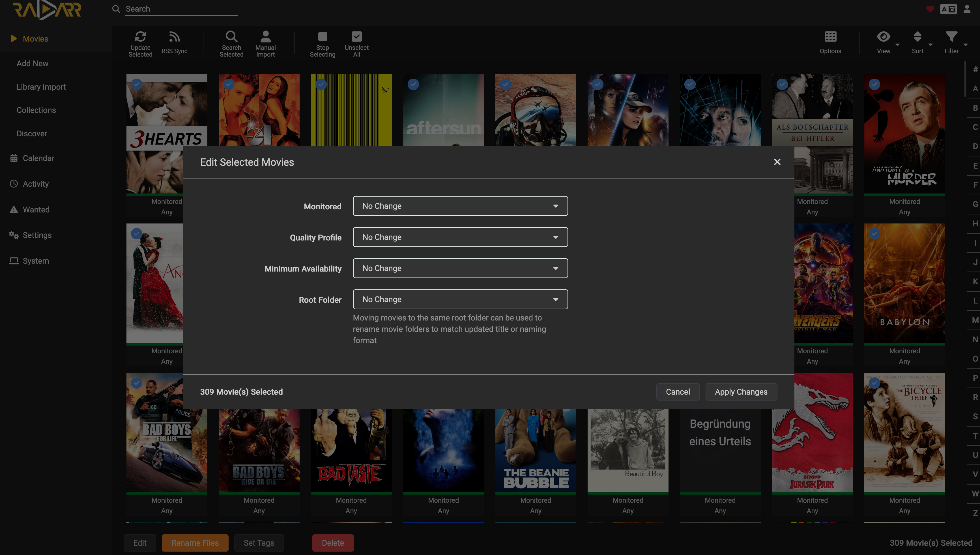The image size is (980, 555).
Task: Click the Search input field
Action: [x=181, y=9]
